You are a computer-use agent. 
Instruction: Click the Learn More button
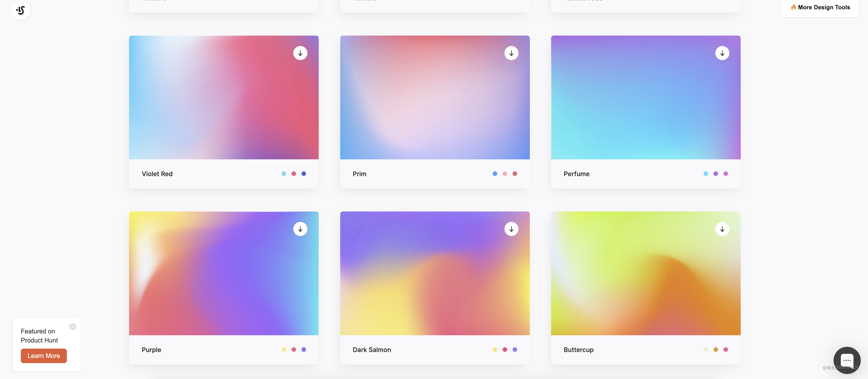pos(44,356)
